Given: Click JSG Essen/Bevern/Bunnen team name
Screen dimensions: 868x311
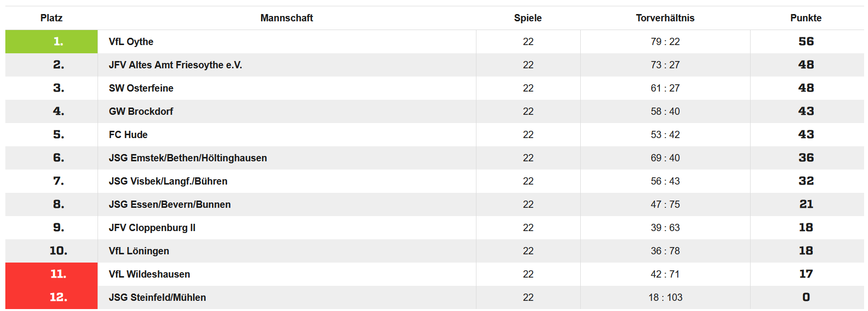Looking at the screenshot, I should point(169,204).
